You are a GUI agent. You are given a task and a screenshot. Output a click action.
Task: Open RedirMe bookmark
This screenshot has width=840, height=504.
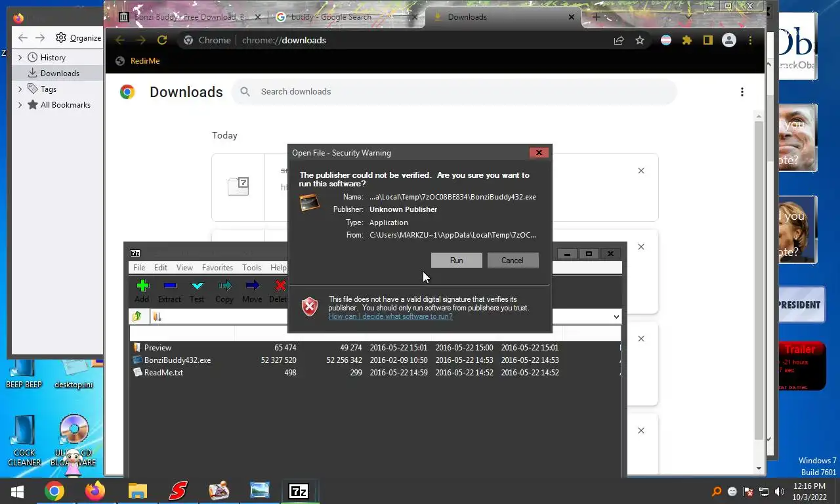tap(138, 61)
